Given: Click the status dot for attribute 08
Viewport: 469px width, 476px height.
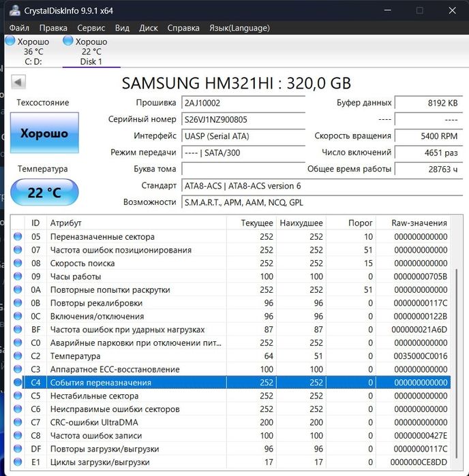Looking at the screenshot, I should point(18,263).
